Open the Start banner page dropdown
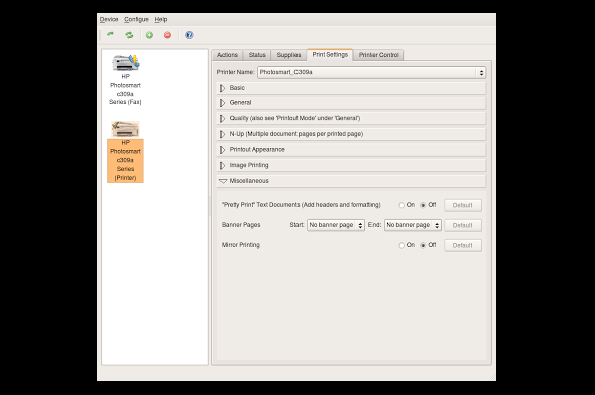This screenshot has height=395, width=595. pyautogui.click(x=336, y=225)
